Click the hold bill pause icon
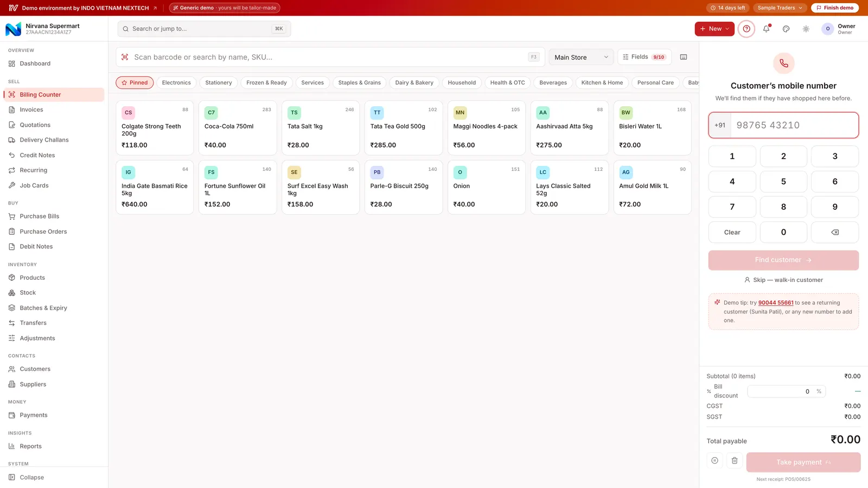Viewport: 868px width, 488px height. [715, 460]
